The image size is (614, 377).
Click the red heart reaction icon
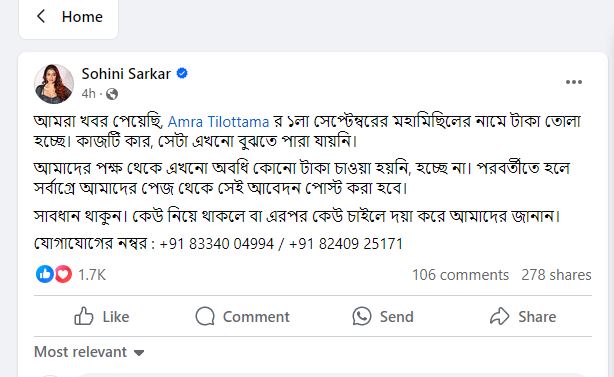point(63,274)
